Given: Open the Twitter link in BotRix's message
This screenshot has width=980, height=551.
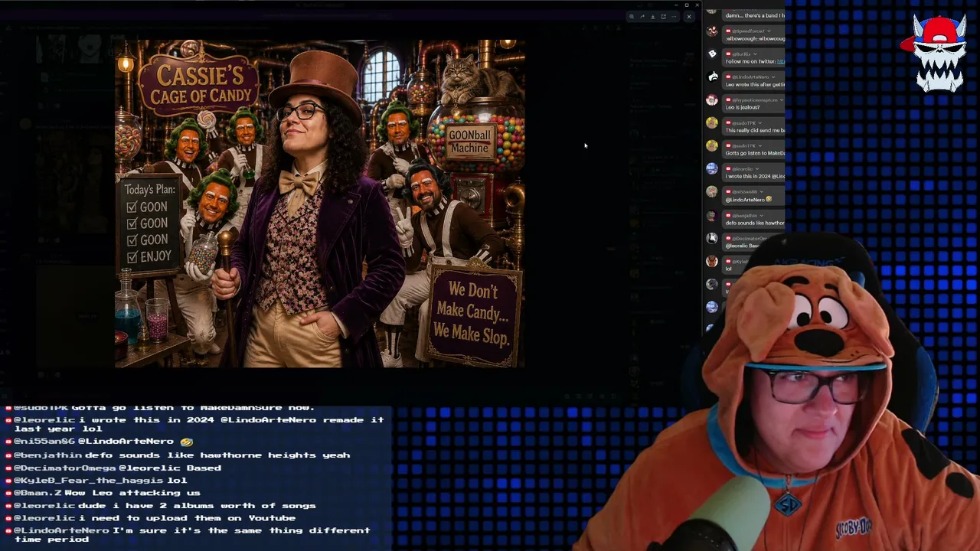Looking at the screenshot, I should (x=781, y=61).
